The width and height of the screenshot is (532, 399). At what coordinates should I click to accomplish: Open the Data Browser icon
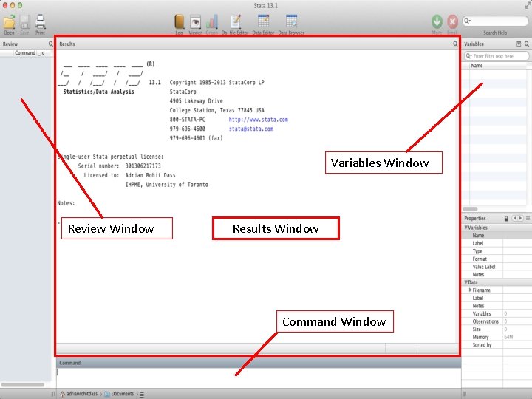(291, 21)
